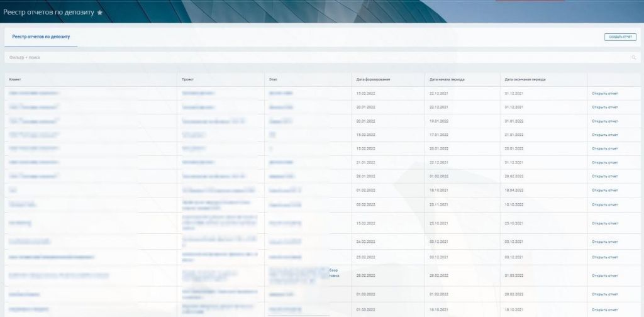
Task: Open report for period starting 17.01.2022
Action: click(604, 135)
